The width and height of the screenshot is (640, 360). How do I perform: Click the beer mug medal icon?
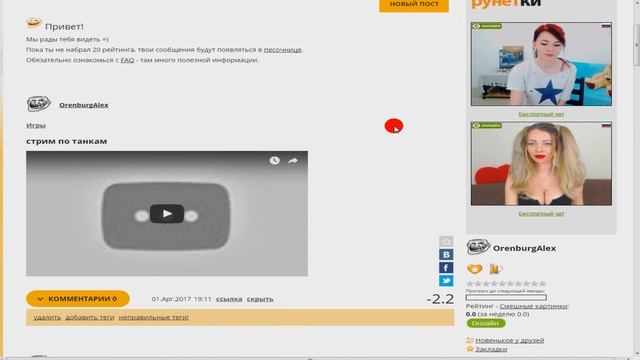point(495,269)
